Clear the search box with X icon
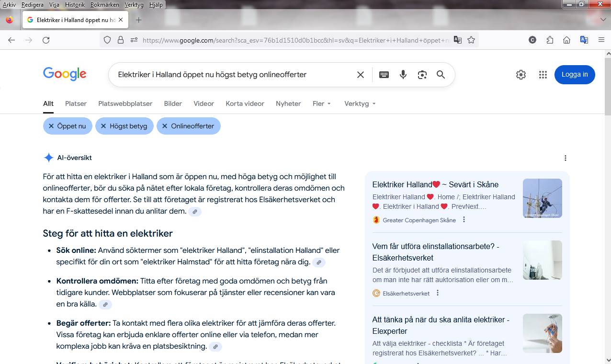 [361, 75]
